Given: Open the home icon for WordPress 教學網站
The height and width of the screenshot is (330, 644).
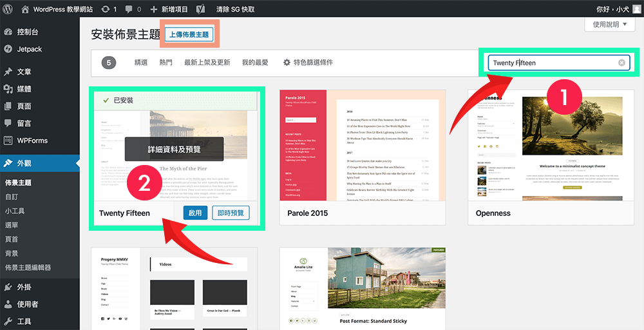Looking at the screenshot, I should (25, 9).
